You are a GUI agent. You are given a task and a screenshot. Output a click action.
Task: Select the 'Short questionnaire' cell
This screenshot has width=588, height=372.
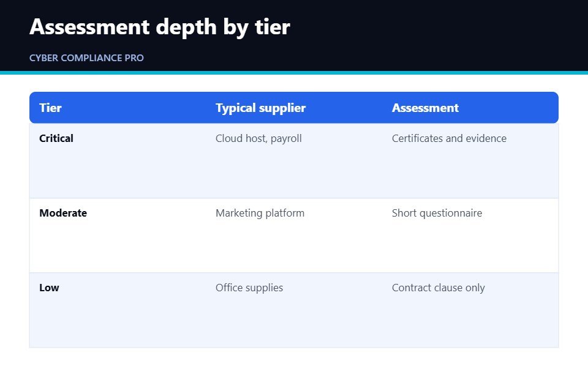437,213
